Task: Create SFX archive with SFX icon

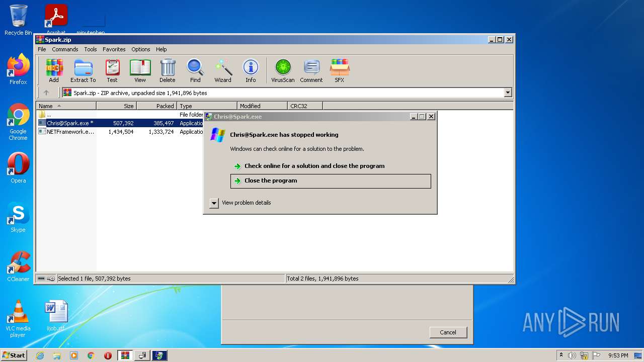Action: click(x=340, y=70)
